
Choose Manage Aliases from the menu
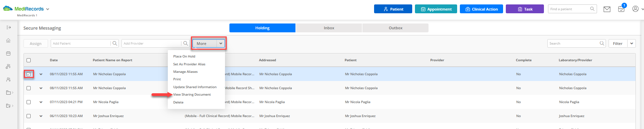(x=185, y=72)
